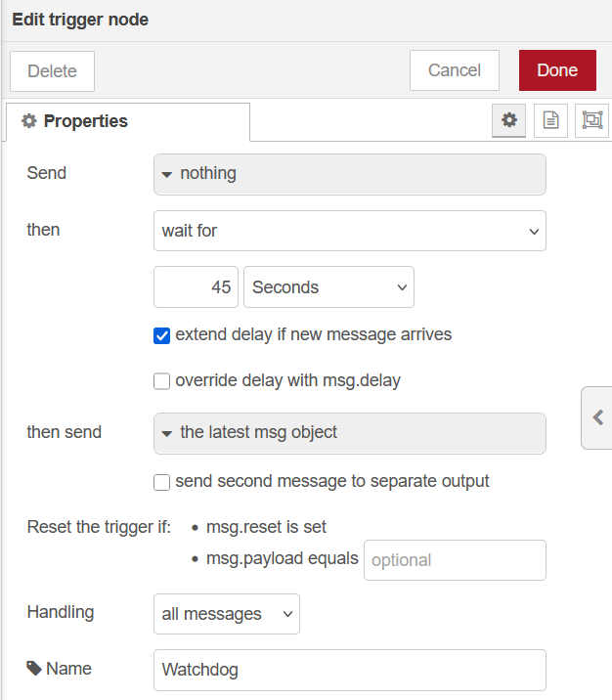Click the gear icon in Properties tab
The height and width of the screenshot is (700, 612).
pos(29,121)
